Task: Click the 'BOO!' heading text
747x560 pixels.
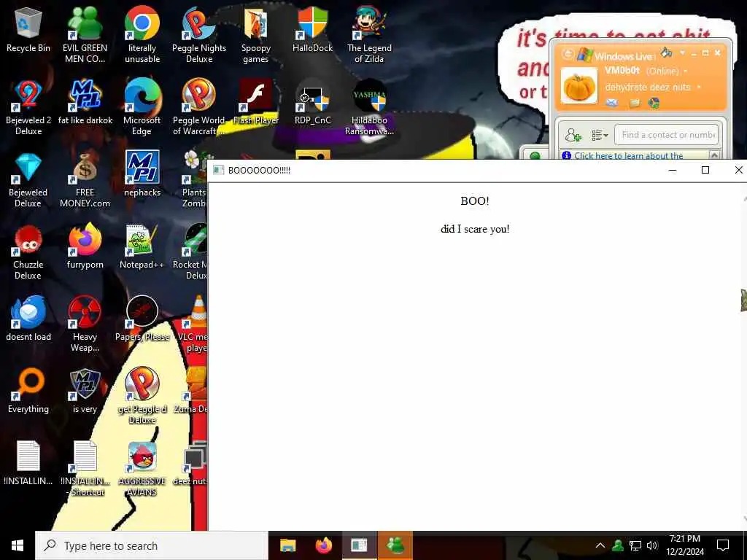Action: point(474,201)
